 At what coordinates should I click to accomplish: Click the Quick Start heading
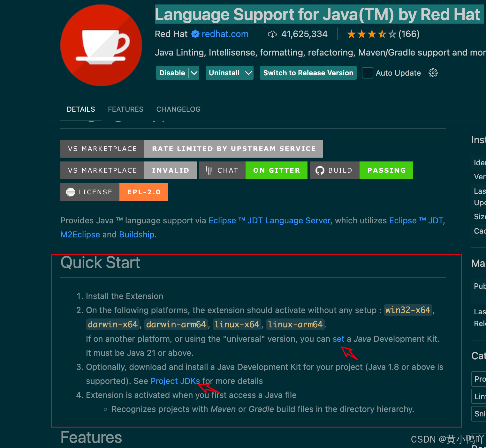[100, 263]
